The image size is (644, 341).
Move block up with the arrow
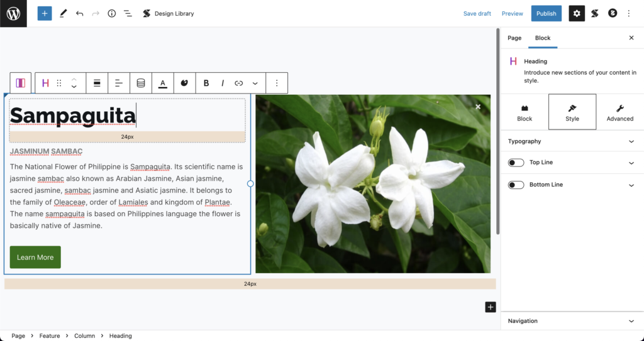click(x=74, y=79)
